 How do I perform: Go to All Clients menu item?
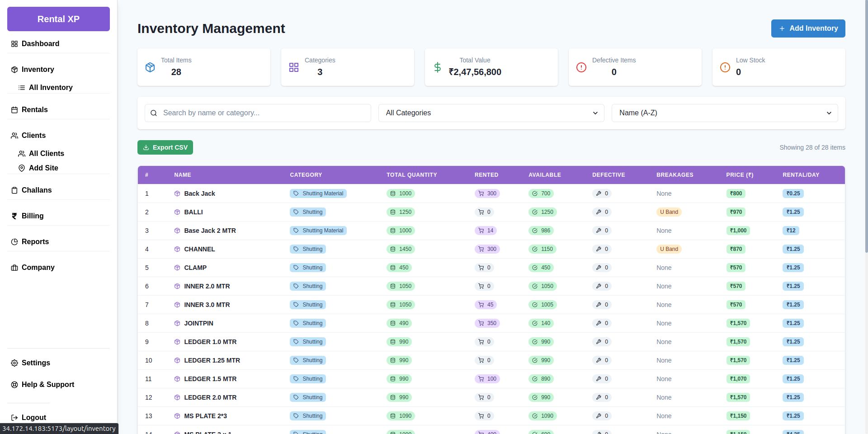pyautogui.click(x=46, y=154)
